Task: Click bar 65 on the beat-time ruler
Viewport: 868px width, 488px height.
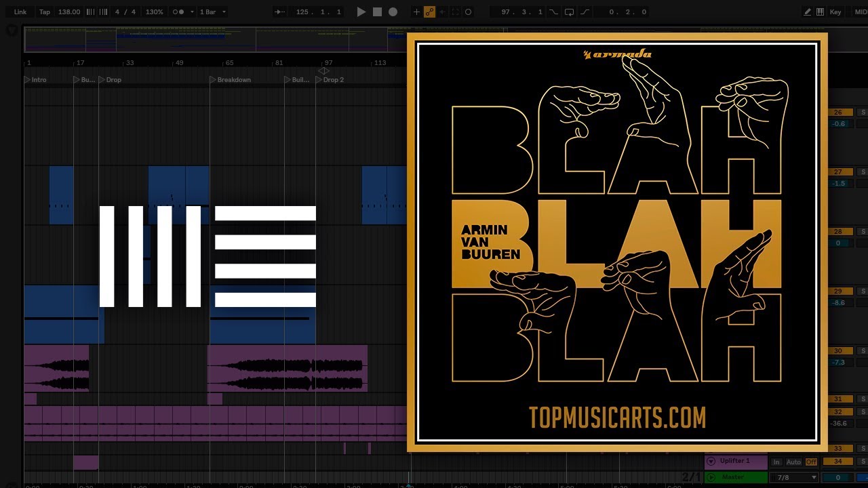Action: coord(229,62)
